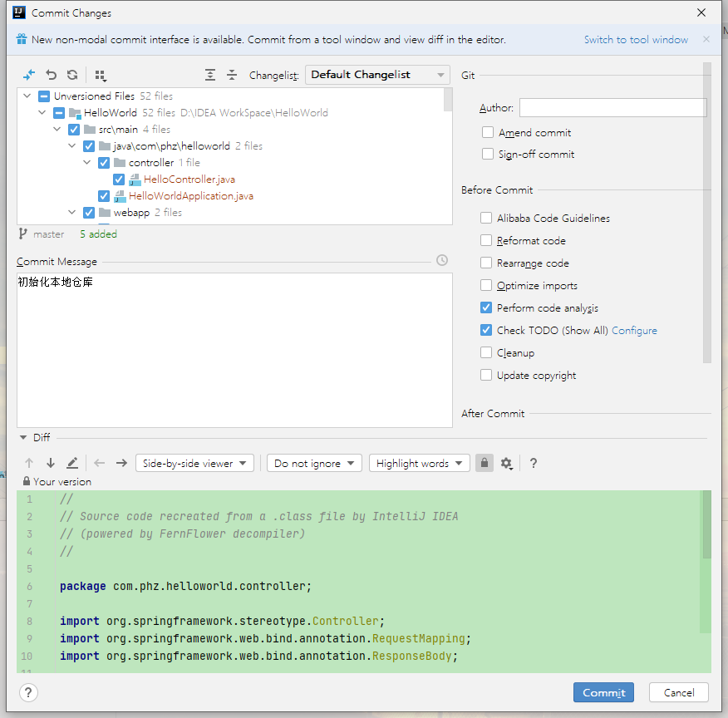Click the right panel vertical scrollbar

pyautogui.click(x=706, y=213)
